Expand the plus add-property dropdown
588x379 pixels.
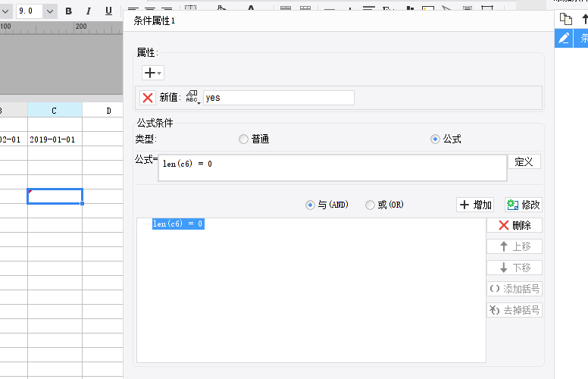tap(153, 73)
